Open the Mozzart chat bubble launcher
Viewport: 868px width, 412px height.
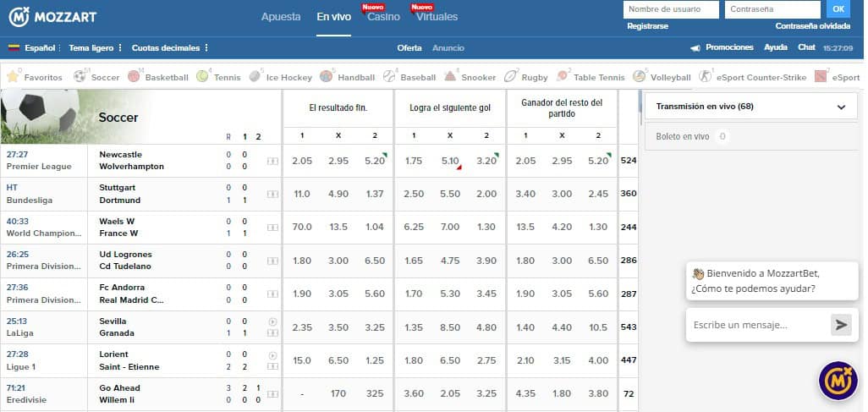[838, 381]
